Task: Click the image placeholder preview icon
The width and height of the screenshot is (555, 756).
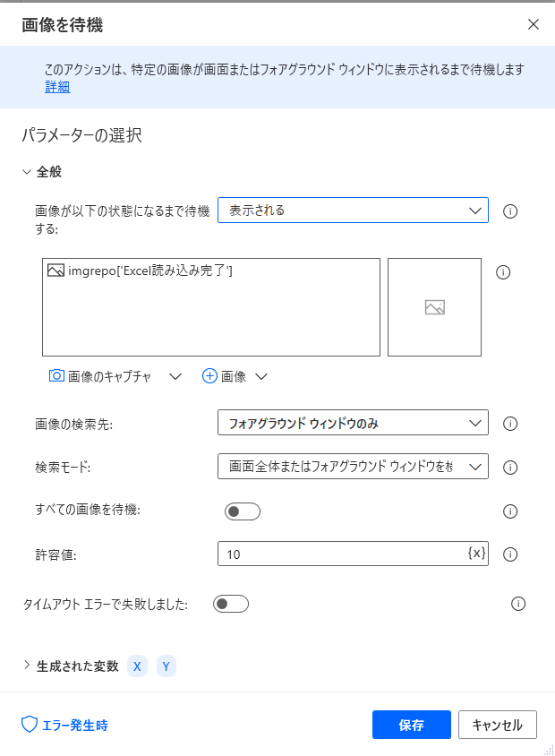Action: 434,306
